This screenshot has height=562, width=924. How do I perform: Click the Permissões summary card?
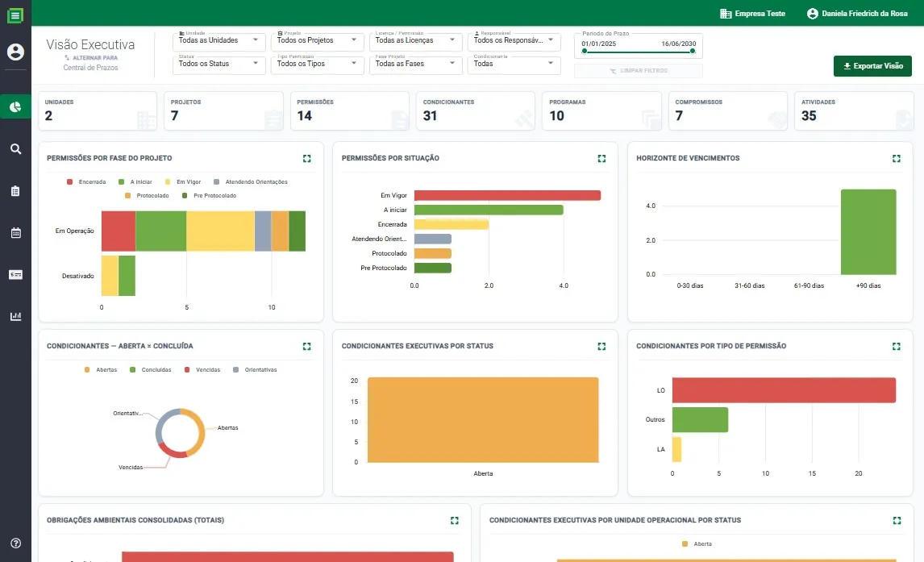tap(350, 110)
